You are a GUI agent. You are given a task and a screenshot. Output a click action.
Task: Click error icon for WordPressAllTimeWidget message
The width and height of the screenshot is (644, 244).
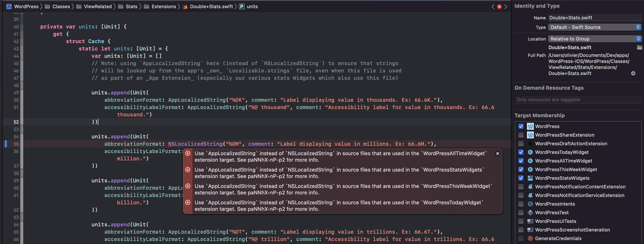pos(188,153)
